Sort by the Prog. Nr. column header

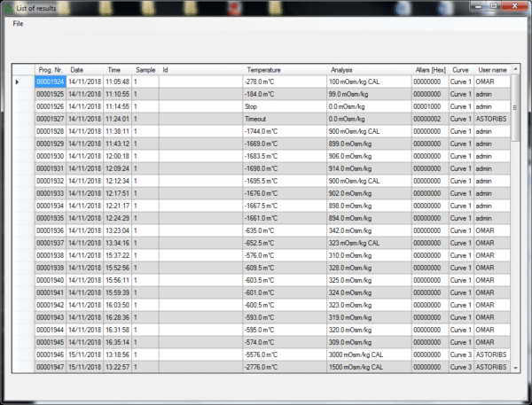(x=50, y=69)
